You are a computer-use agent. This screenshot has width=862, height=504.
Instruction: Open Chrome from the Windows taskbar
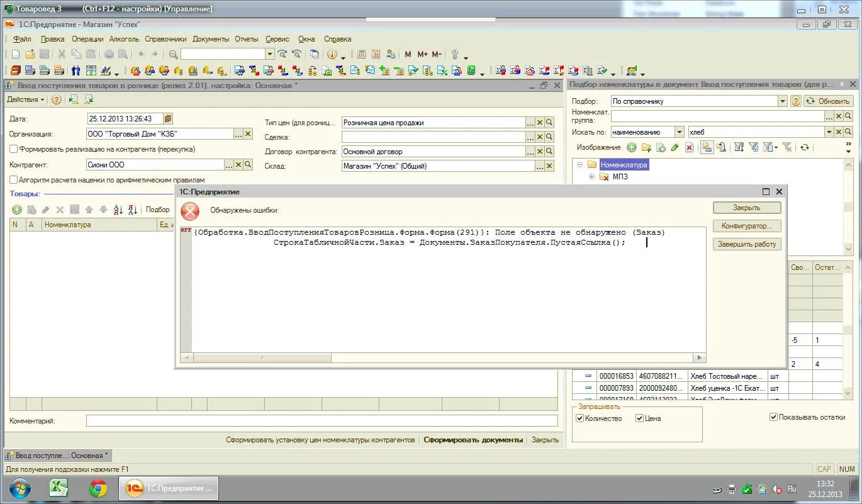[98, 488]
